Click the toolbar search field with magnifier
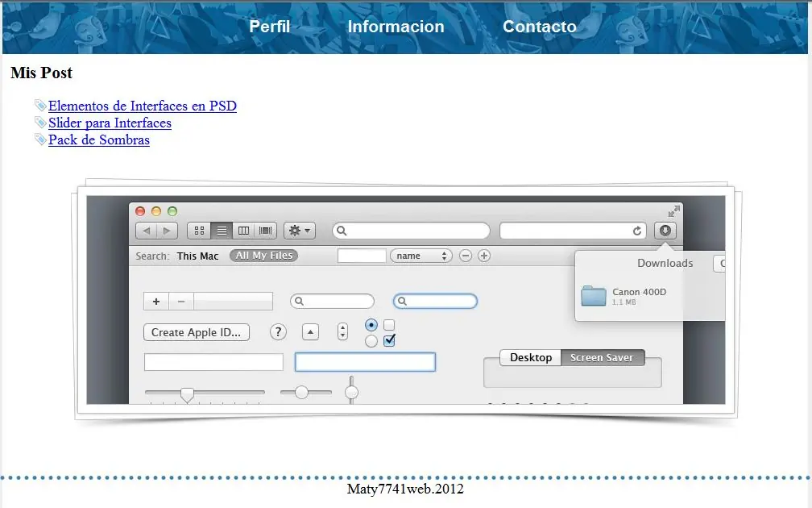 (x=411, y=231)
